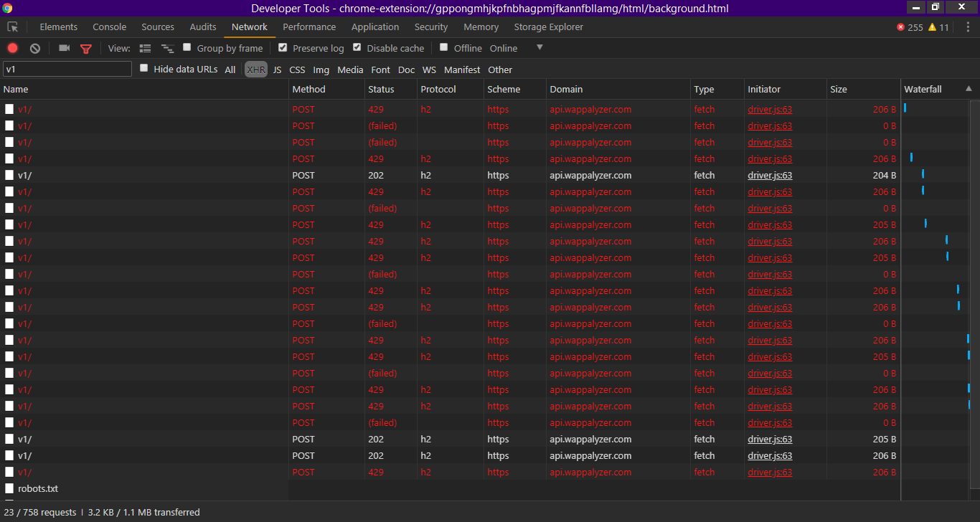Open driver.js:63 link in the 204 B row

770,175
